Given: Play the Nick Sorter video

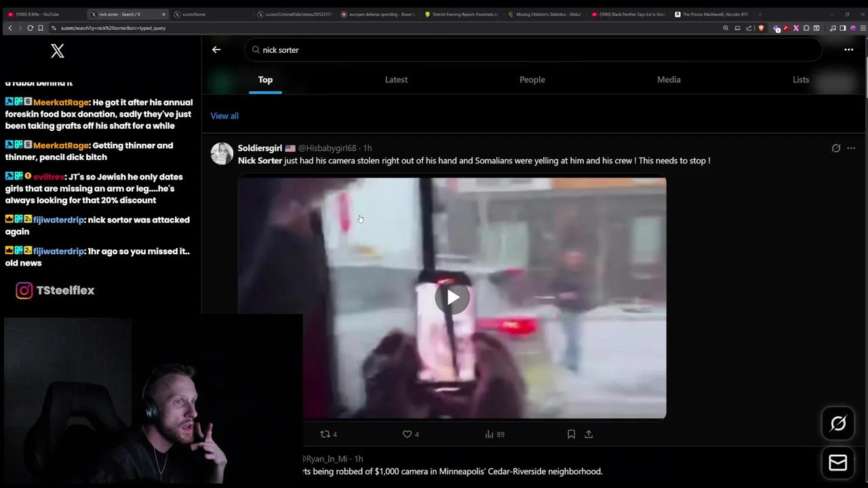Looking at the screenshot, I should point(452,298).
